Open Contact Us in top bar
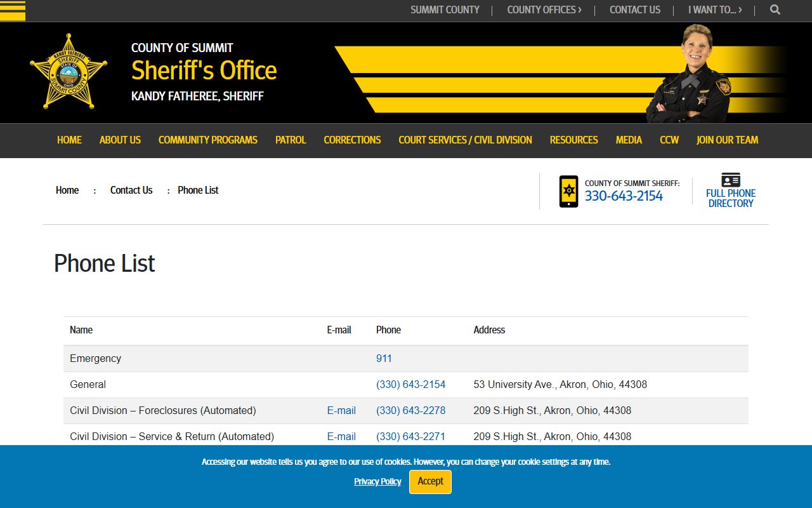This screenshot has width=812, height=508. (x=635, y=10)
